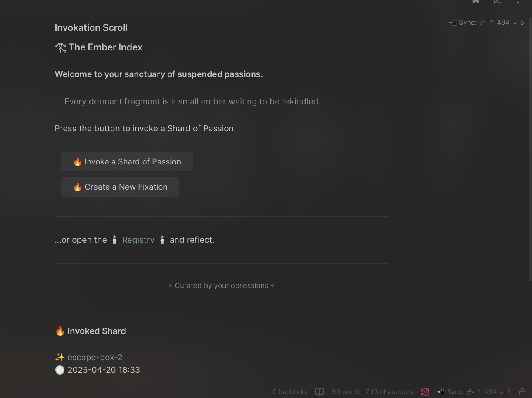Open the Registry link

click(x=138, y=240)
